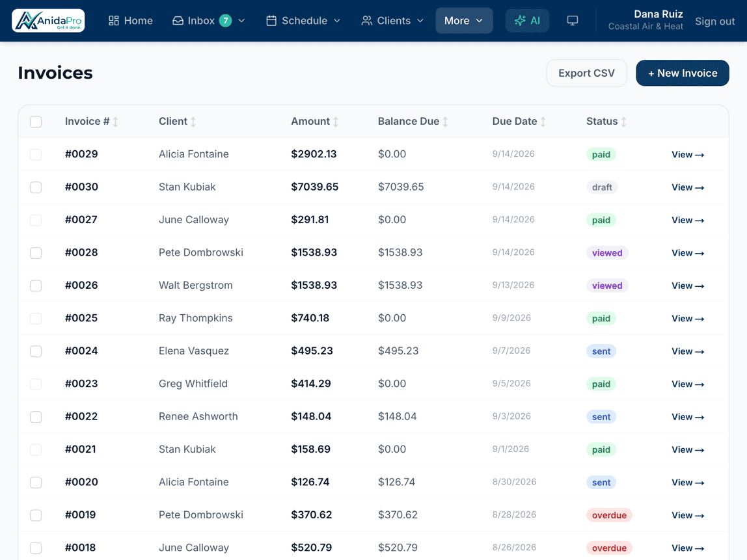Toggle the select-all invoices checkbox
This screenshot has width=747, height=560.
(x=36, y=122)
